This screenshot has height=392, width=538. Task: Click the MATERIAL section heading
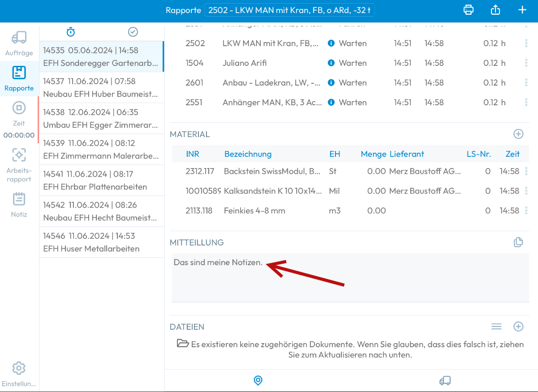pos(190,134)
